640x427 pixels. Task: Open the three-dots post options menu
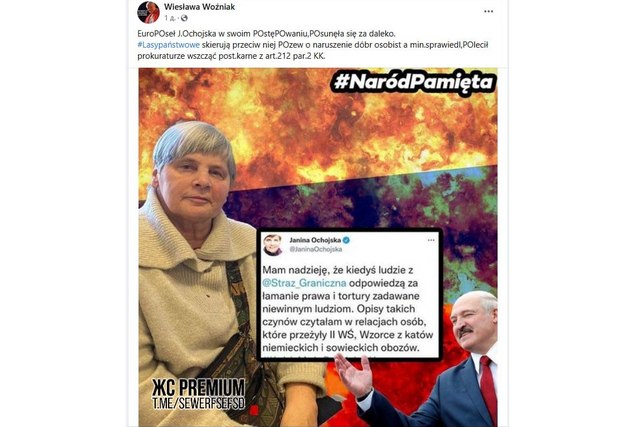click(x=489, y=11)
